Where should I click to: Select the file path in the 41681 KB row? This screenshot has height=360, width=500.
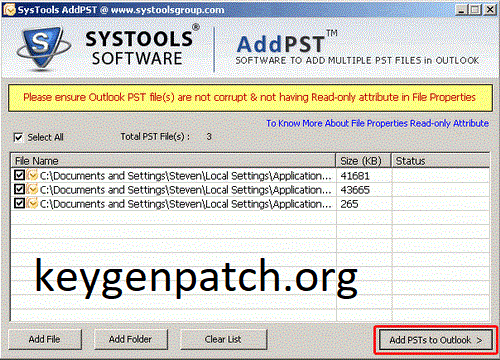click(x=186, y=176)
